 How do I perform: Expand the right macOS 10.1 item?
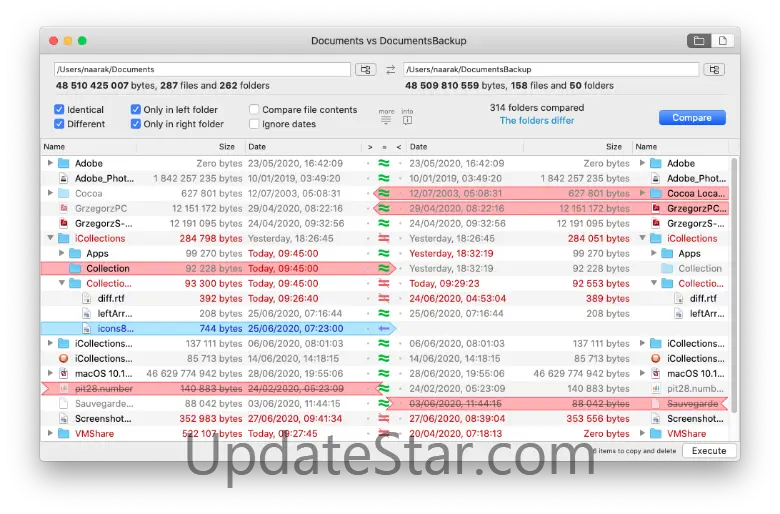pos(642,373)
